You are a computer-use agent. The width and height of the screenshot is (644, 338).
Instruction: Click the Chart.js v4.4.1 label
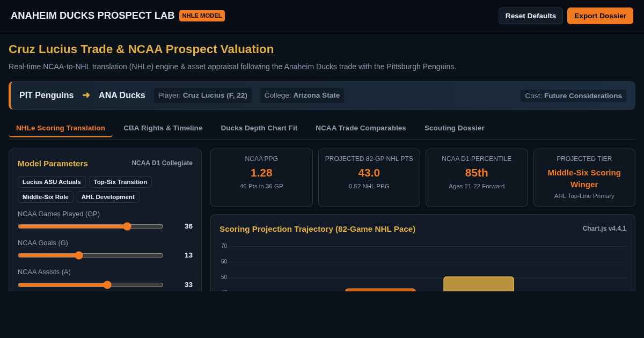(x=604, y=229)
